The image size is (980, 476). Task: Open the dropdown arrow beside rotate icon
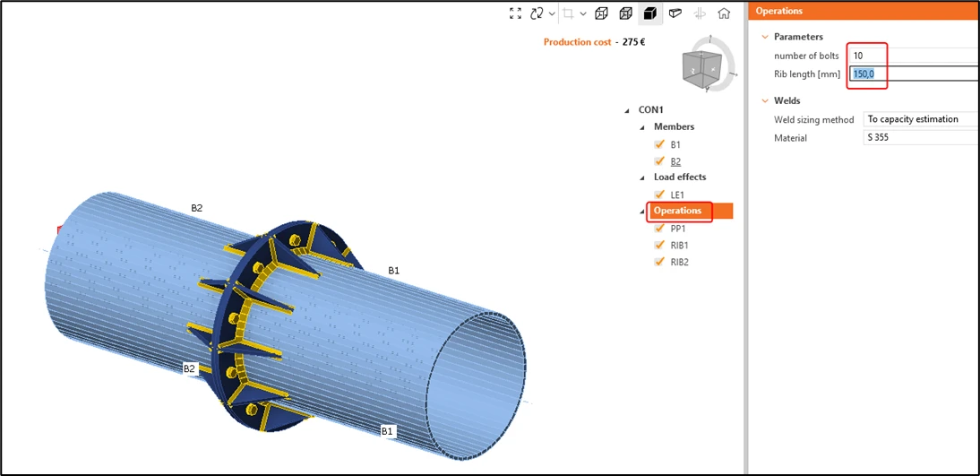point(552,13)
